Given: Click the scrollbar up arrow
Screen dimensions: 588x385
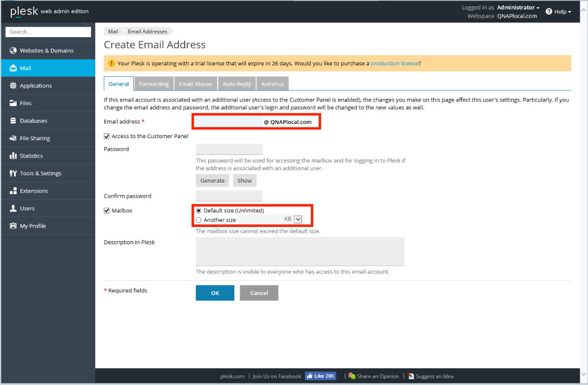Looking at the screenshot, I should (x=583, y=10).
